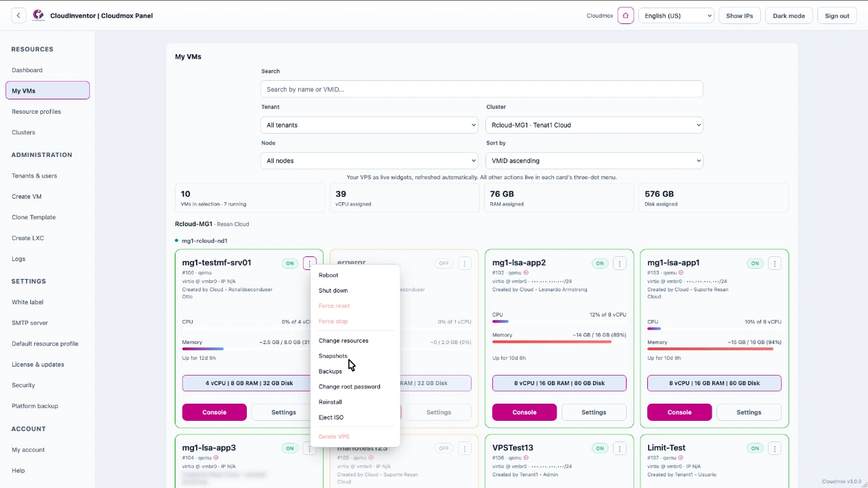This screenshot has width=868, height=488.
Task: Open Backups from the VM menu
Action: (355, 371)
